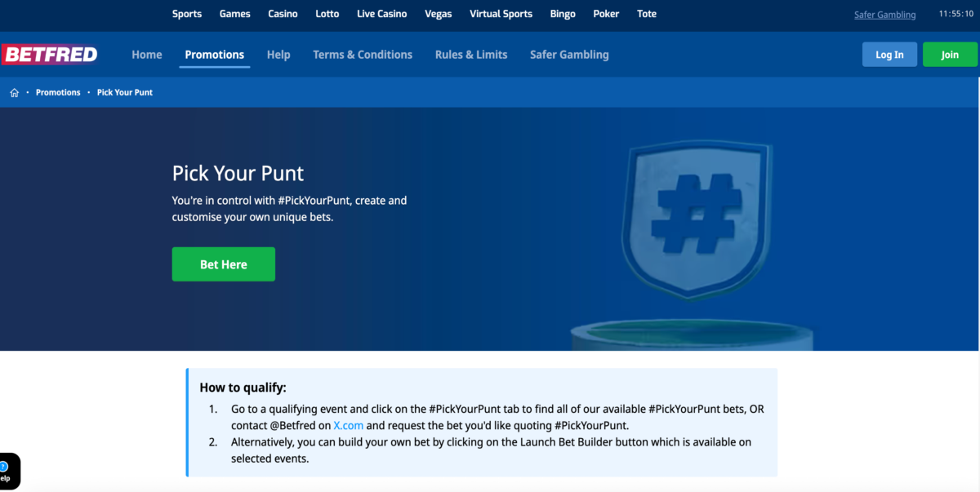Click the How to qualify heading
This screenshot has height=492, width=980.
243,388
